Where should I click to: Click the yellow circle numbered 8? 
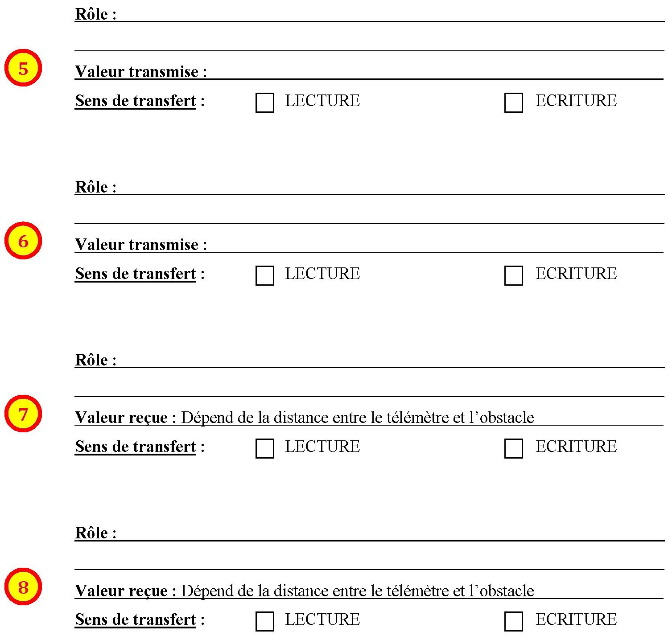click(x=23, y=587)
